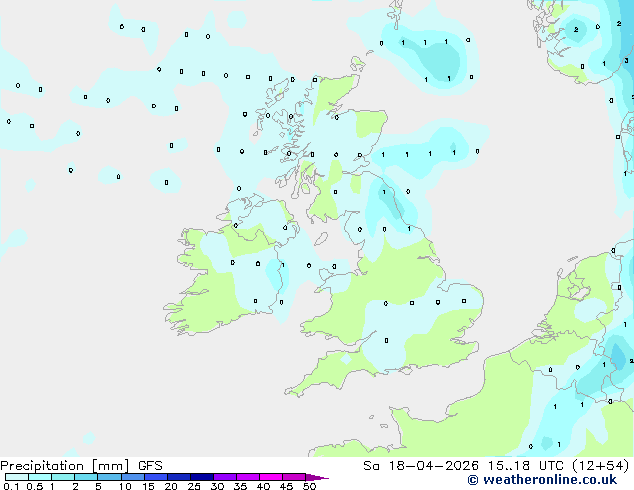
Task: Select the 0.5–1 mm legend swatch
Action: tap(40, 477)
